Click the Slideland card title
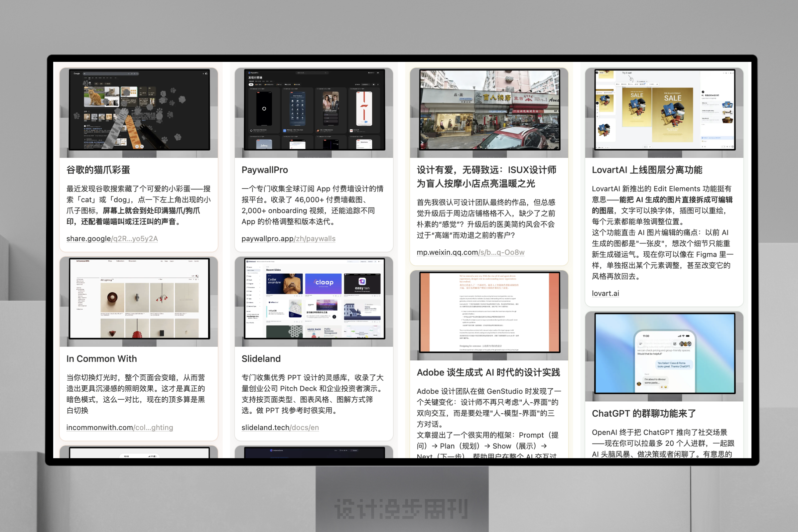Image resolution: width=798 pixels, height=532 pixels. coord(261,359)
